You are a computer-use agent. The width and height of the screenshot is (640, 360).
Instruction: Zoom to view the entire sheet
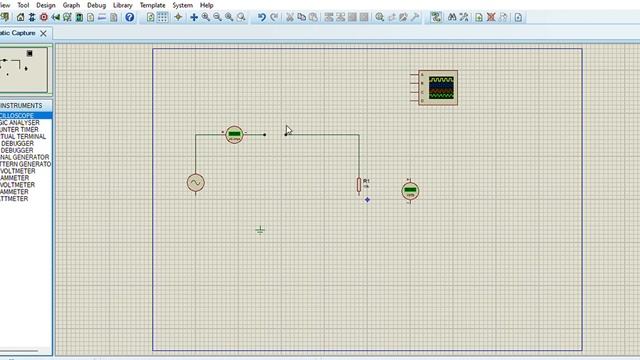point(229,17)
